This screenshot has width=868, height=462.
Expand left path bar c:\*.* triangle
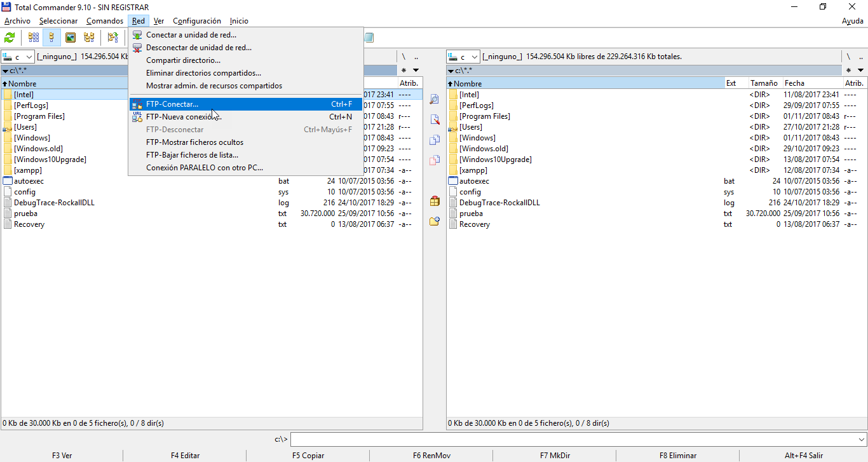5,71
